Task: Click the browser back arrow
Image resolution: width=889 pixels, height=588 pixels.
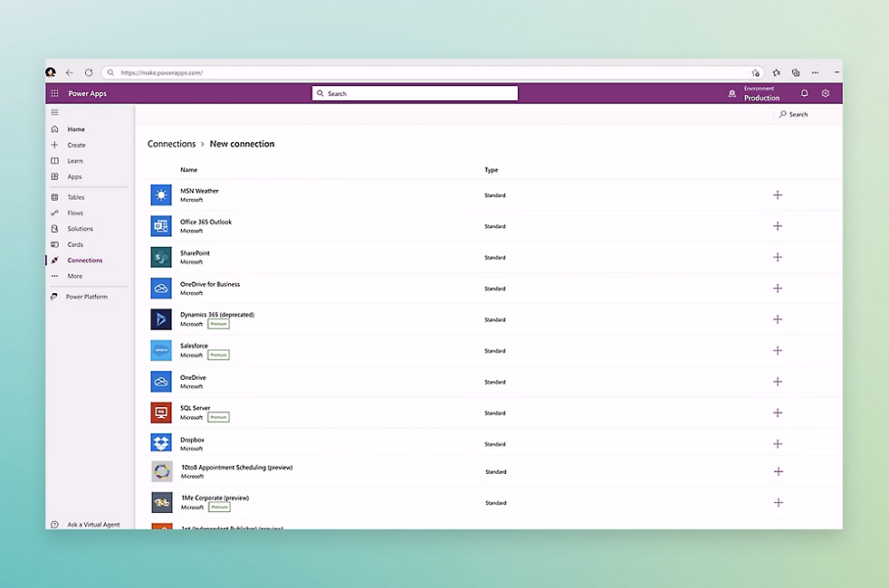Action: coord(69,72)
